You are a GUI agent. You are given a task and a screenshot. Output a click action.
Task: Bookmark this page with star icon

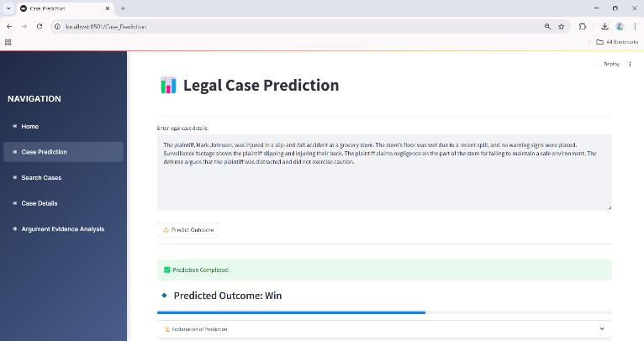561,26
